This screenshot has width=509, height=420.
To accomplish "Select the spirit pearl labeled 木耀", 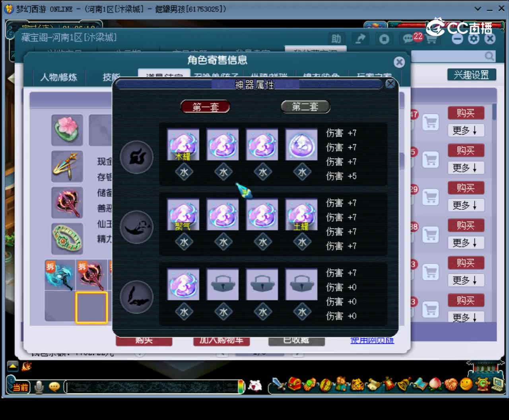I will [x=183, y=144].
